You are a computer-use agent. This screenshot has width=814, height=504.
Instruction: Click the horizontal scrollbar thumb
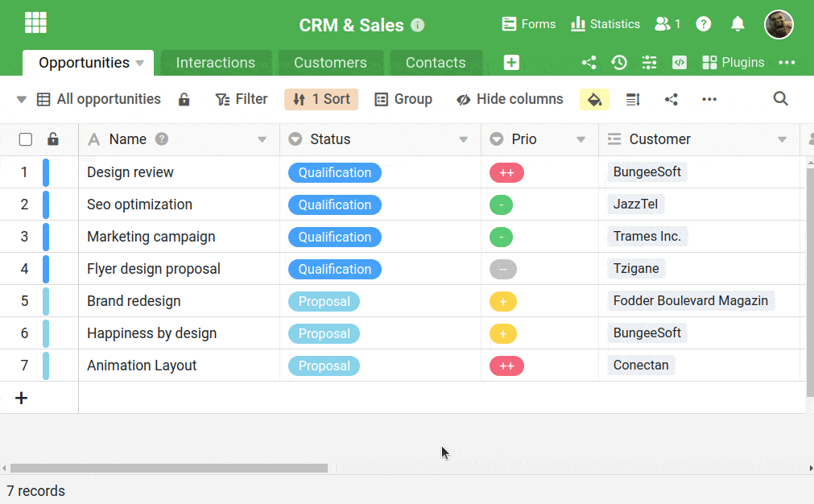point(169,468)
